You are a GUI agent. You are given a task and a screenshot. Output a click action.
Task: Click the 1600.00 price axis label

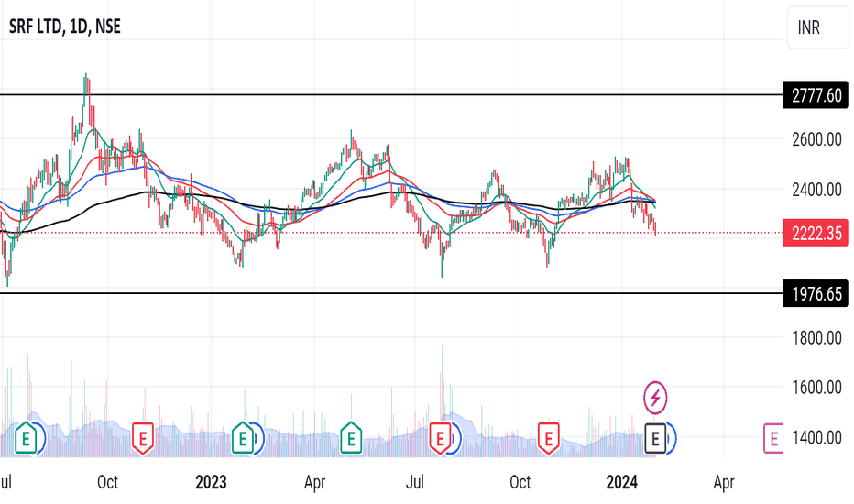[x=816, y=388]
